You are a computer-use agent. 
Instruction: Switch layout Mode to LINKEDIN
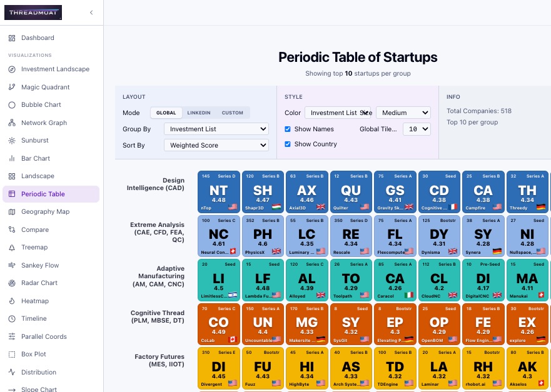click(198, 113)
